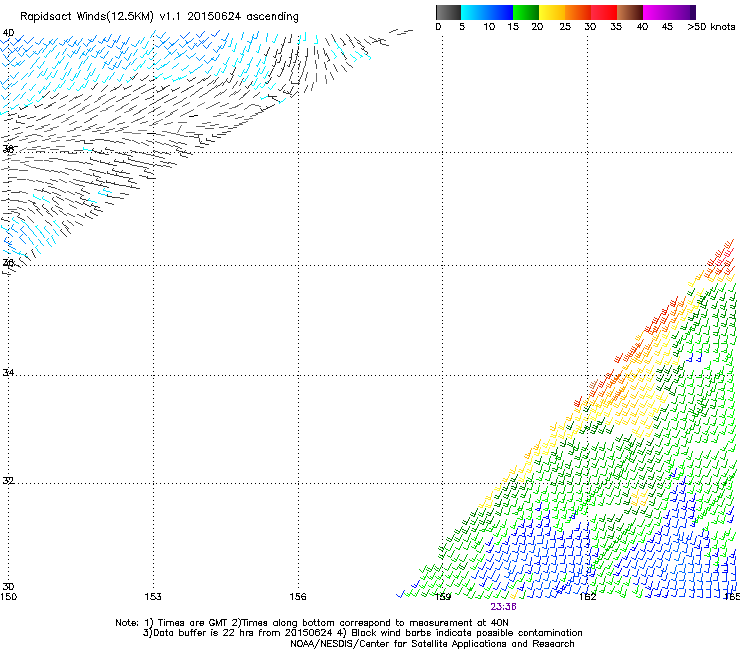
Task: Click the purple '23:38' time stamp
Action: [x=503, y=607]
